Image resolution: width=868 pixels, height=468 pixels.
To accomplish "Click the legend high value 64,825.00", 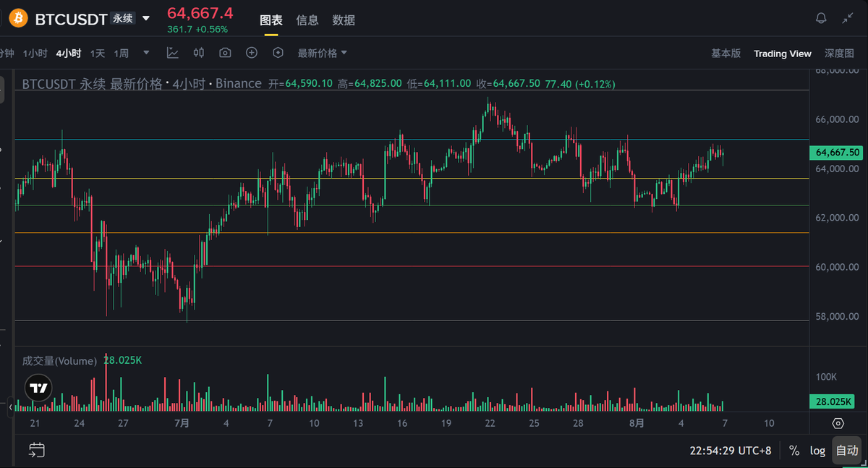I will 379,84.
